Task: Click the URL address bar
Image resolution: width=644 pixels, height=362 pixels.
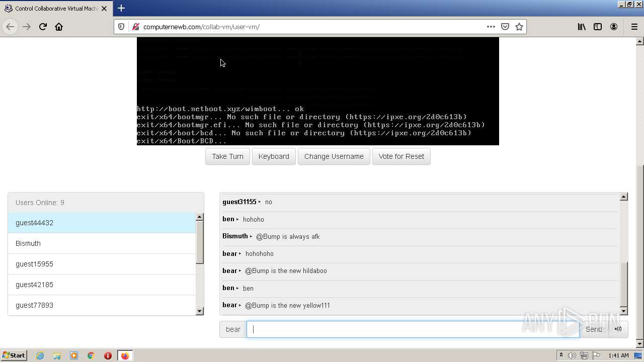Action: 312,27
